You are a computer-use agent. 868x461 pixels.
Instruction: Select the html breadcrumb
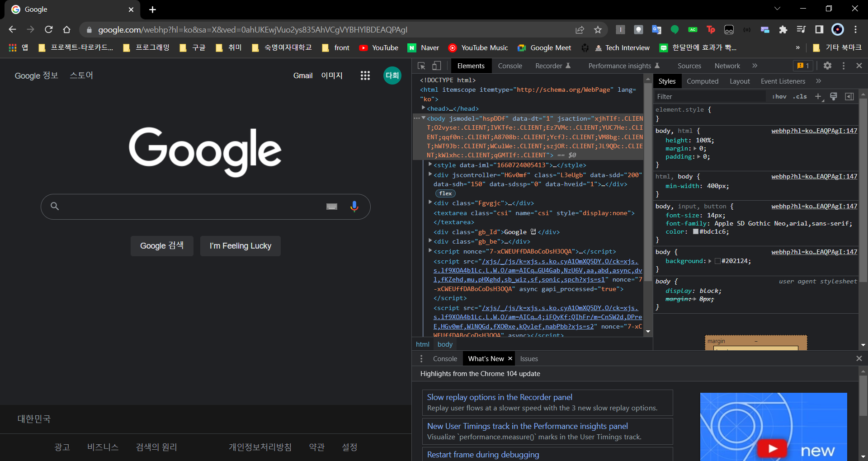(423, 344)
